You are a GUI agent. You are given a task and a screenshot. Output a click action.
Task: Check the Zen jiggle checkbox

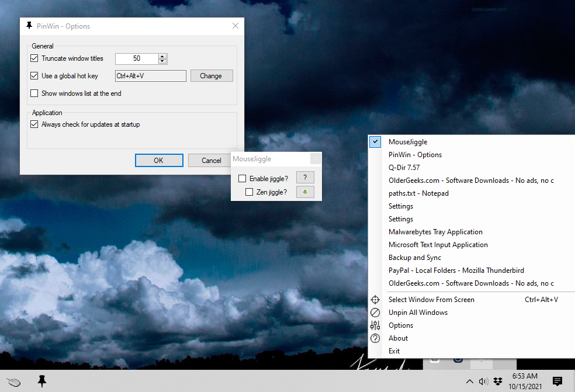[x=249, y=192]
